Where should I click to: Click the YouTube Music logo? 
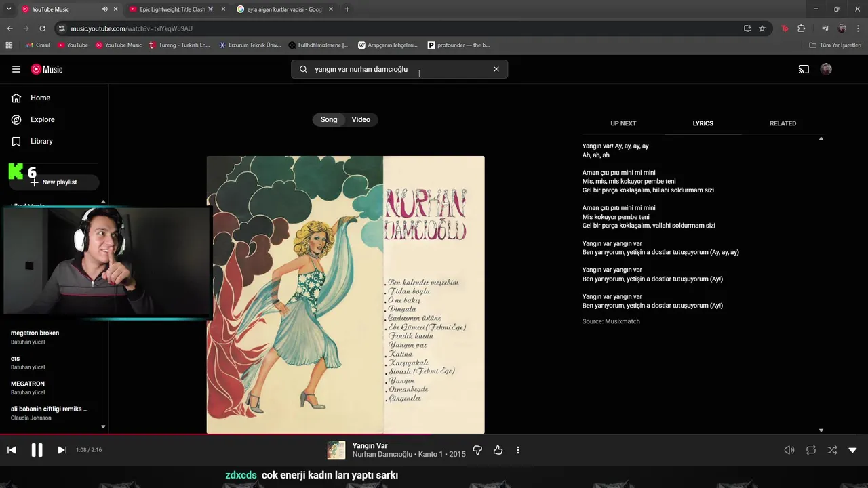(47, 69)
